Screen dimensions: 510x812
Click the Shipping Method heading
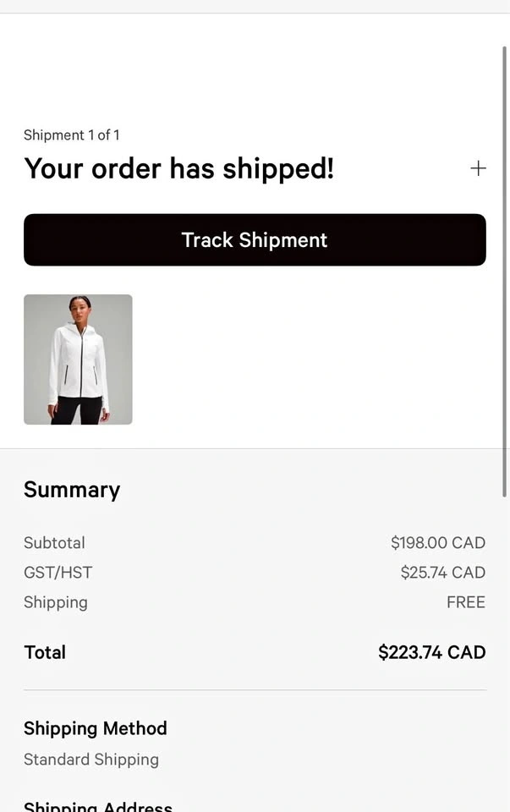[x=95, y=728]
